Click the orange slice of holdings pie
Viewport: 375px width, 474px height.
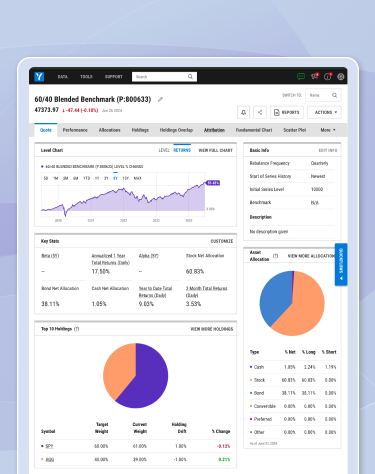[x=117, y=370]
